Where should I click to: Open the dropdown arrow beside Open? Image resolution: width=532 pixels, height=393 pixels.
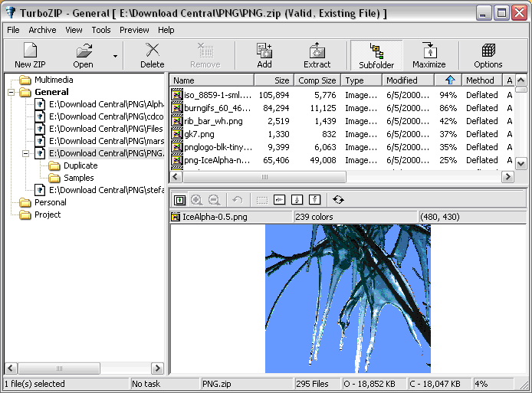tap(115, 56)
